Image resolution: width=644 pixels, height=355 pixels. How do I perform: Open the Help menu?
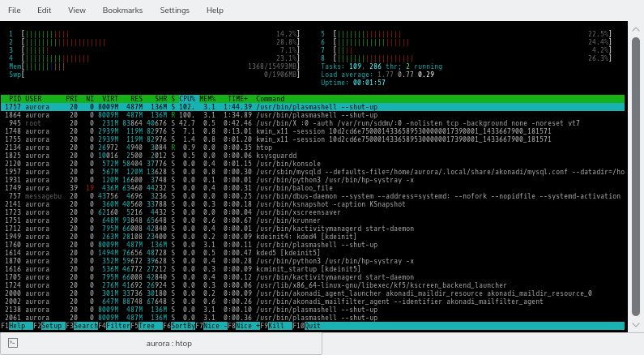215,11
